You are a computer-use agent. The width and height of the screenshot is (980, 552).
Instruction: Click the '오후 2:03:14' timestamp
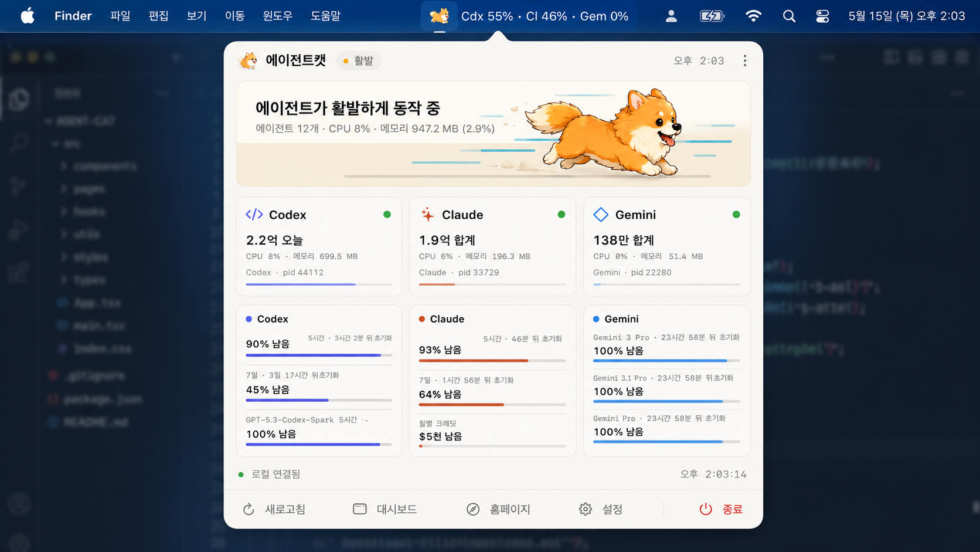[713, 475]
